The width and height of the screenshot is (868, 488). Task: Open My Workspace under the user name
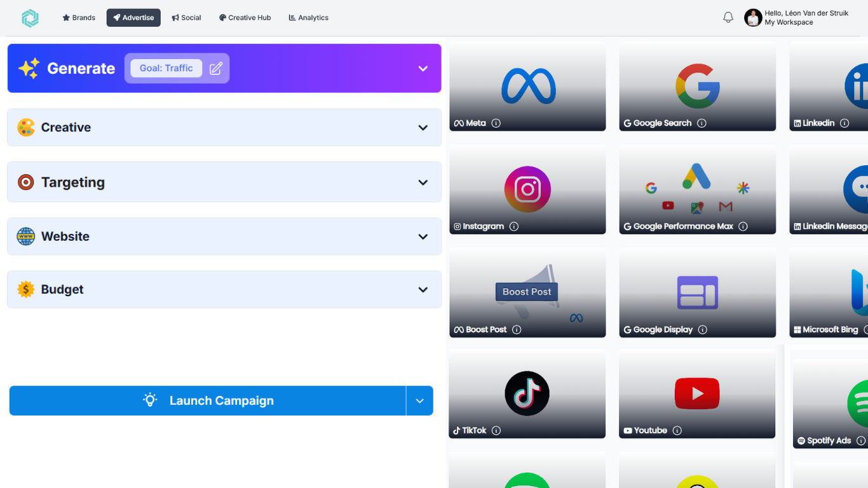[x=789, y=22]
